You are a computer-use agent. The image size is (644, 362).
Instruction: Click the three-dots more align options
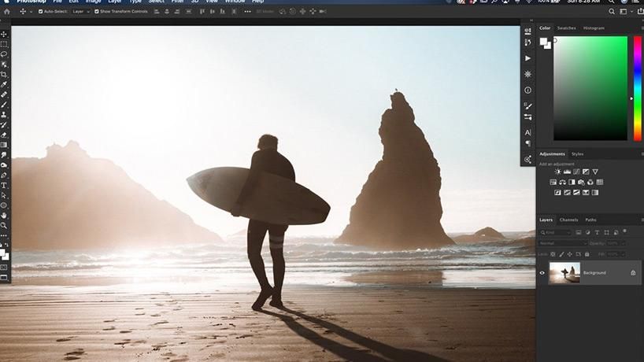(x=247, y=12)
